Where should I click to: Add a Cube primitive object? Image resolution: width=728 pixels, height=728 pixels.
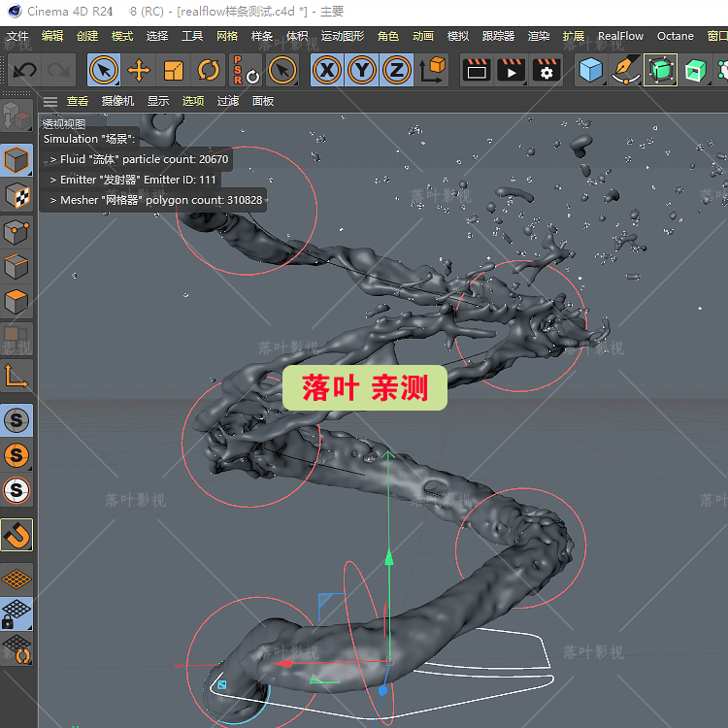coord(591,70)
